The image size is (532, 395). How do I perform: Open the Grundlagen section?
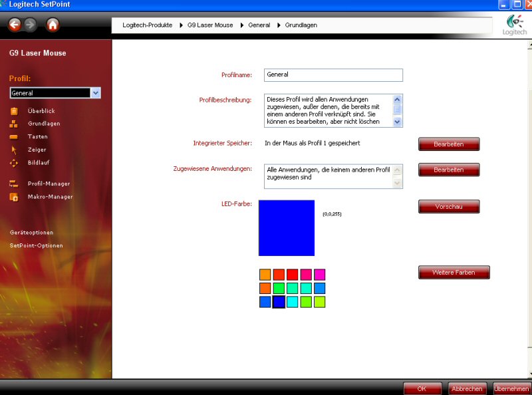(x=44, y=124)
